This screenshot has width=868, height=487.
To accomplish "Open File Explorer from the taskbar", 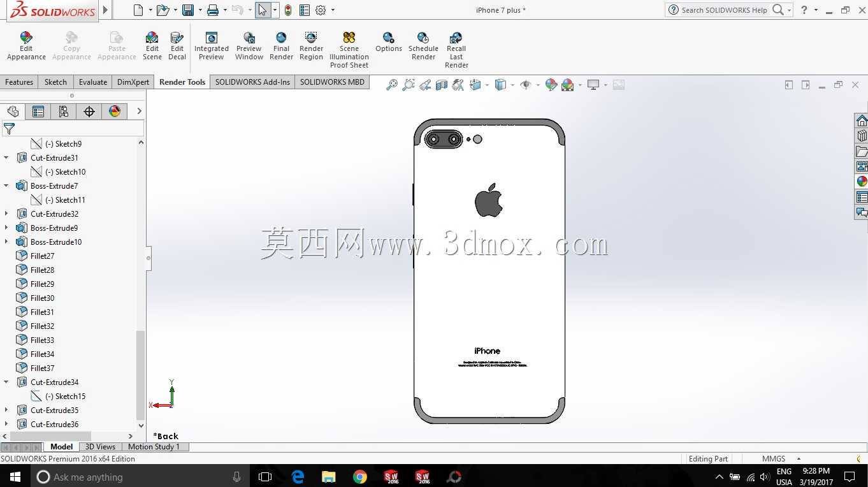I will click(x=329, y=477).
